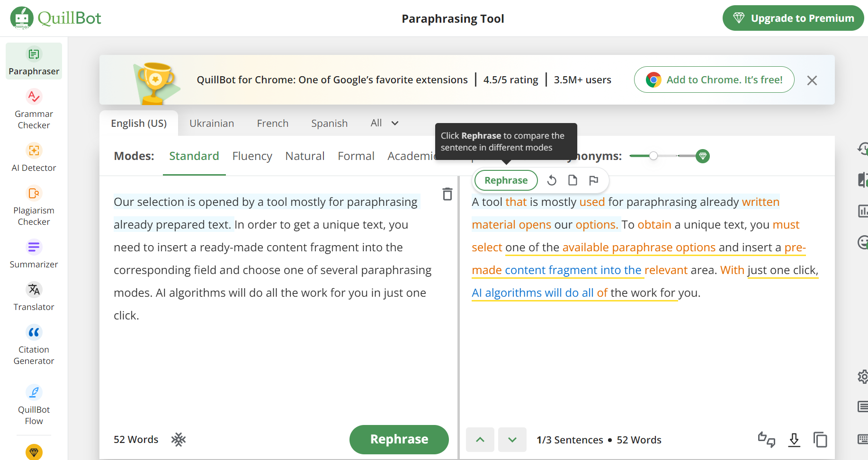Click the freeze words snowflake icon
Viewport: 868px width, 460px height.
pos(179,440)
